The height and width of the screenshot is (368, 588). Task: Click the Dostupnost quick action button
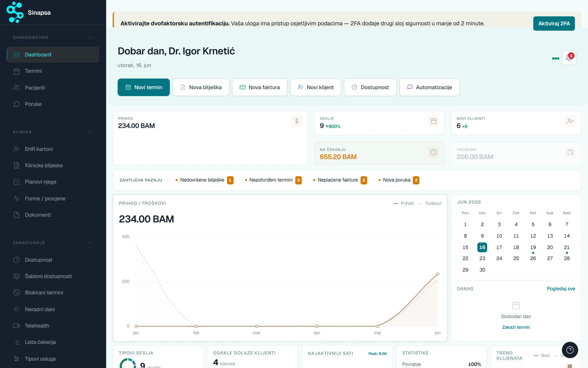(370, 87)
